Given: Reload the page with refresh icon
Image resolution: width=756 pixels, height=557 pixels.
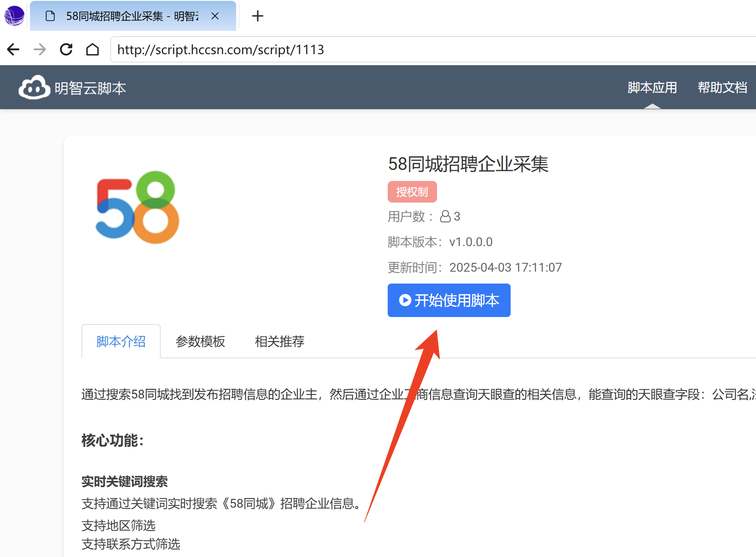Looking at the screenshot, I should click(66, 49).
